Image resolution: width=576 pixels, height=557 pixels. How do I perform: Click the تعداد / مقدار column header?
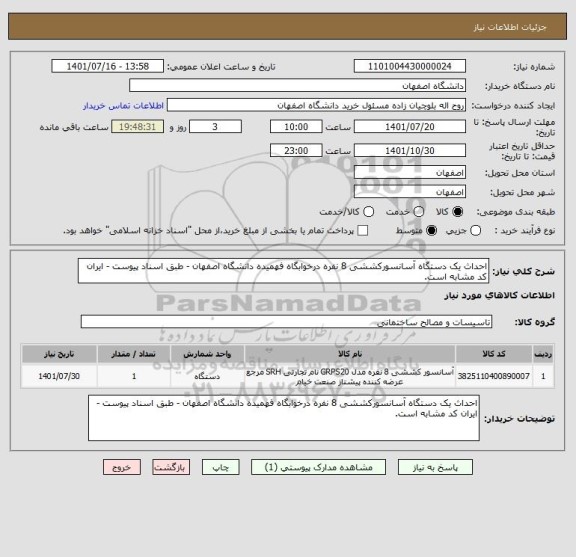(x=134, y=354)
